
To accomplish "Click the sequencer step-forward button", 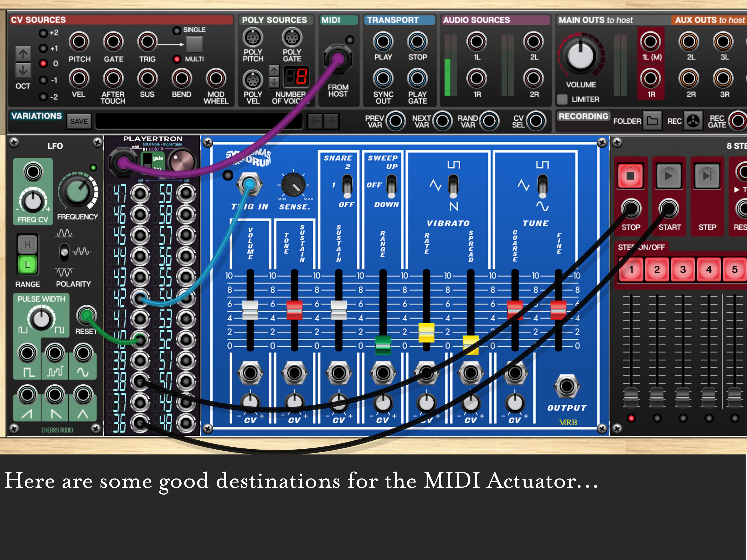I will click(x=707, y=176).
